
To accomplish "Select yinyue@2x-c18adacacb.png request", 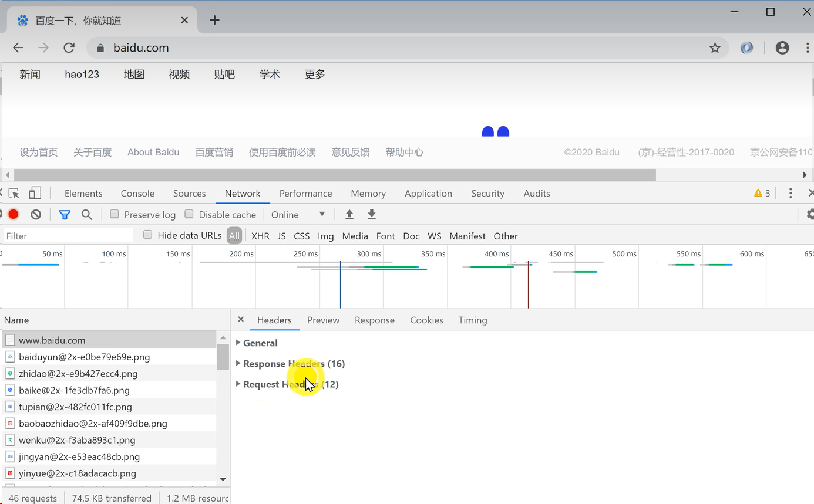I will tap(109, 473).
